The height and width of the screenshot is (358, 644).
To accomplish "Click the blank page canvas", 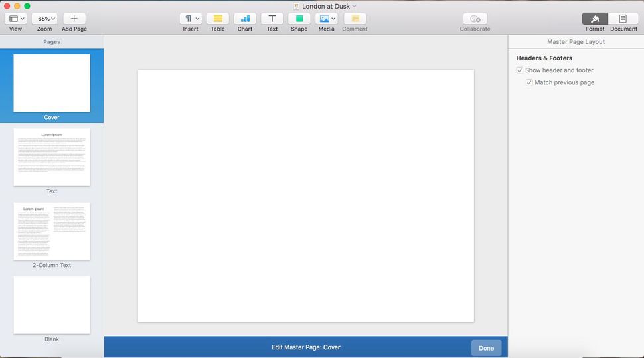I will point(306,196).
